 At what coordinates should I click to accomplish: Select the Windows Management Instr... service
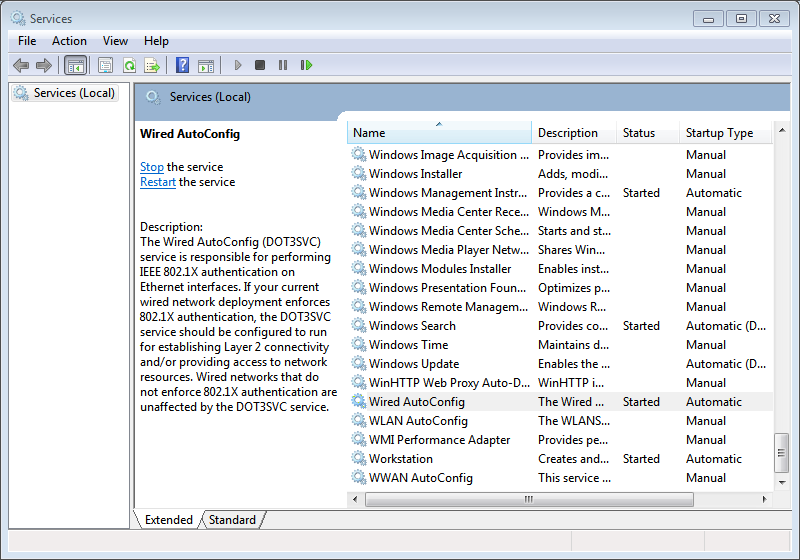pos(560,193)
